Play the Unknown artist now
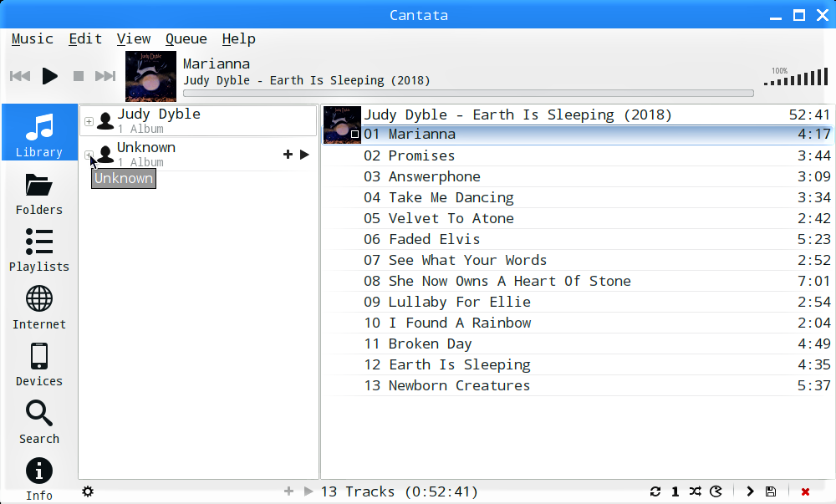The image size is (836, 504). pos(304,155)
